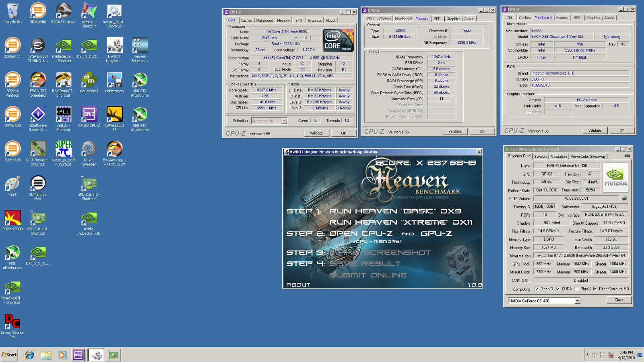Open EVGA Precision desktop icon

[x=63, y=13]
